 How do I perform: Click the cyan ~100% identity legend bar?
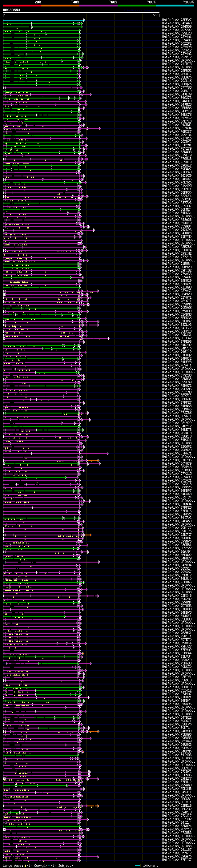coord(175,6)
